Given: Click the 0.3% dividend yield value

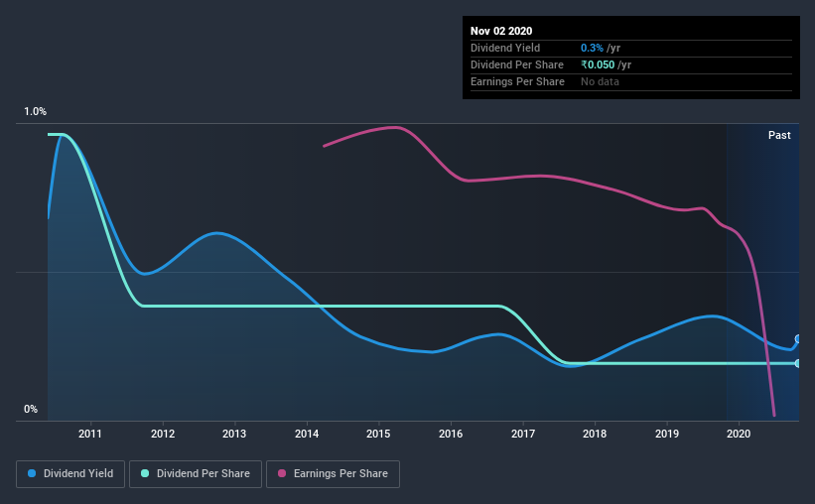Looking at the screenshot, I should [592, 48].
